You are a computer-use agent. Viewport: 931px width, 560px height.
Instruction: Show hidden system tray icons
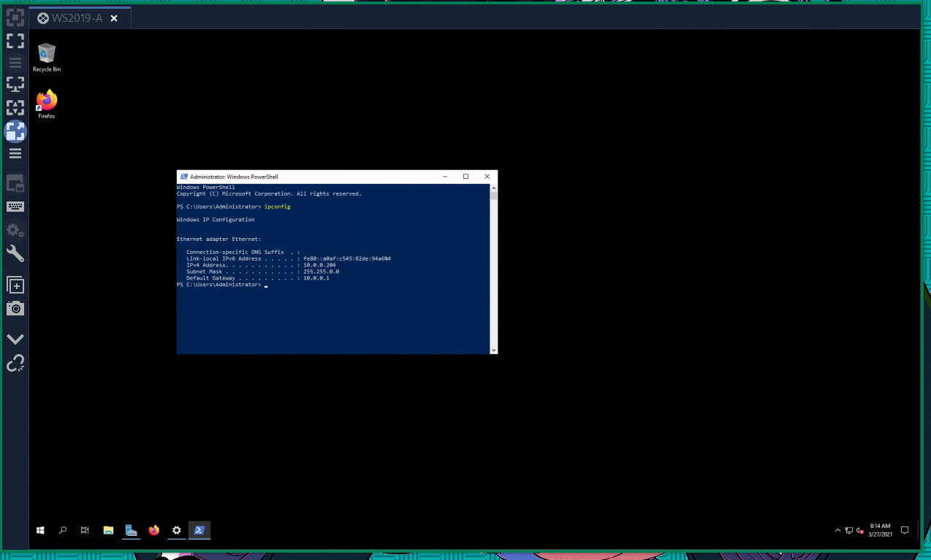coord(837,530)
